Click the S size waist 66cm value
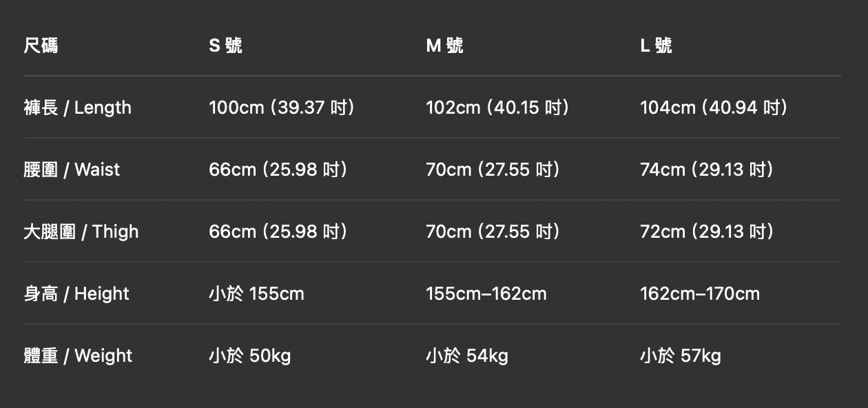 pyautogui.click(x=278, y=170)
